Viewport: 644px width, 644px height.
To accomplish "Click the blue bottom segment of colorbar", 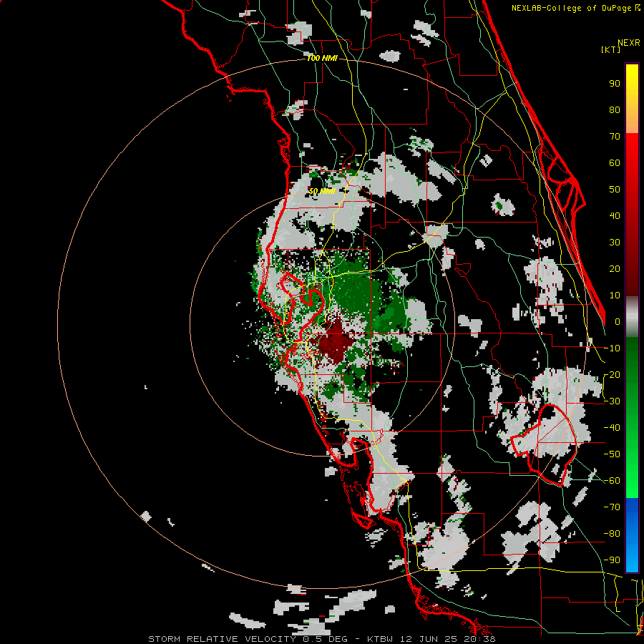I will [632, 535].
